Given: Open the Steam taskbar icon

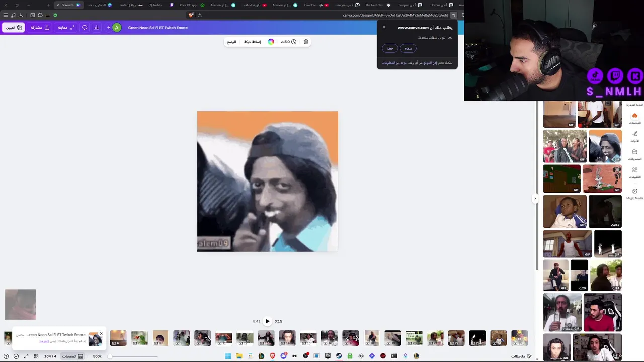Looking at the screenshot, I should coord(339,356).
